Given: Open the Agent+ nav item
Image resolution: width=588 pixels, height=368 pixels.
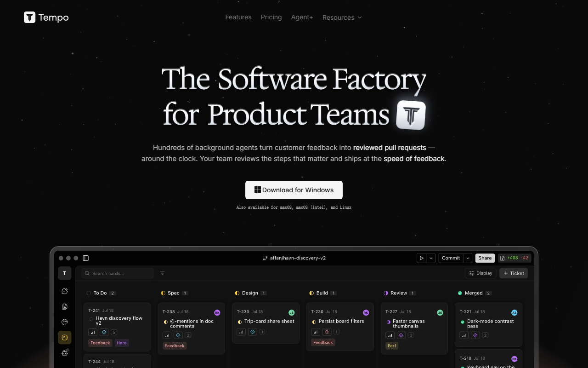Looking at the screenshot, I should (x=302, y=17).
